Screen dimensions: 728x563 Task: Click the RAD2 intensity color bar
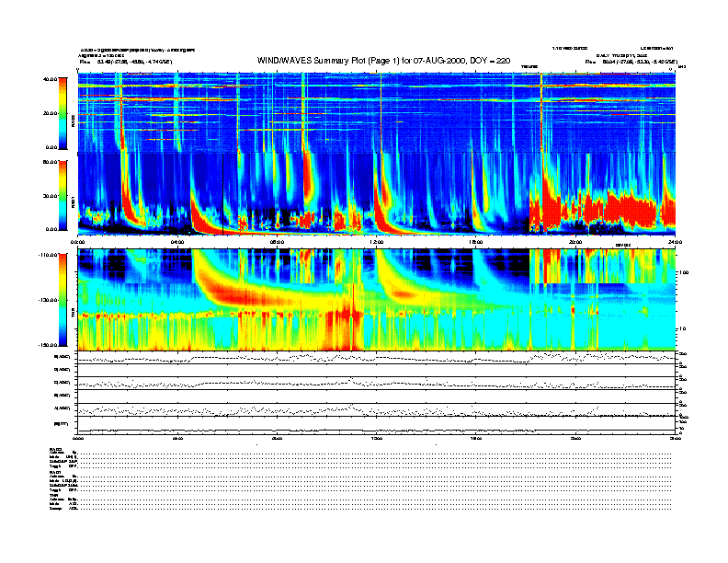click(x=63, y=113)
